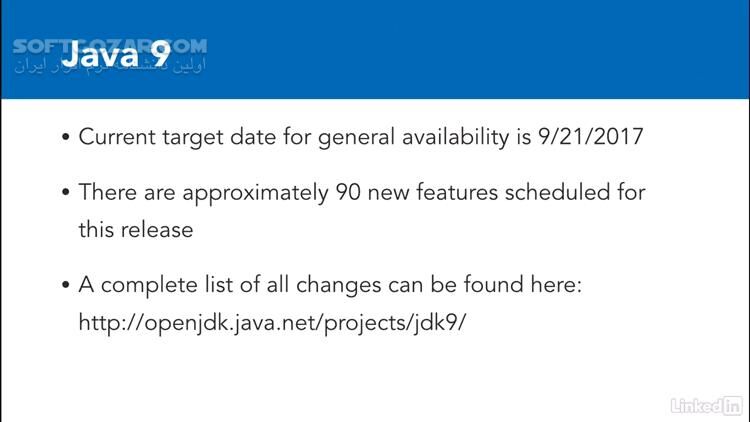Click the bullet dot before "A complete list"
Viewport: 750px width, 422px height.
point(66,285)
